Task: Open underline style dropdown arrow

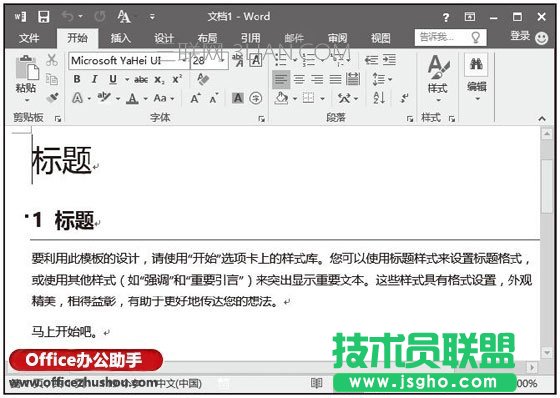Action: (x=127, y=79)
